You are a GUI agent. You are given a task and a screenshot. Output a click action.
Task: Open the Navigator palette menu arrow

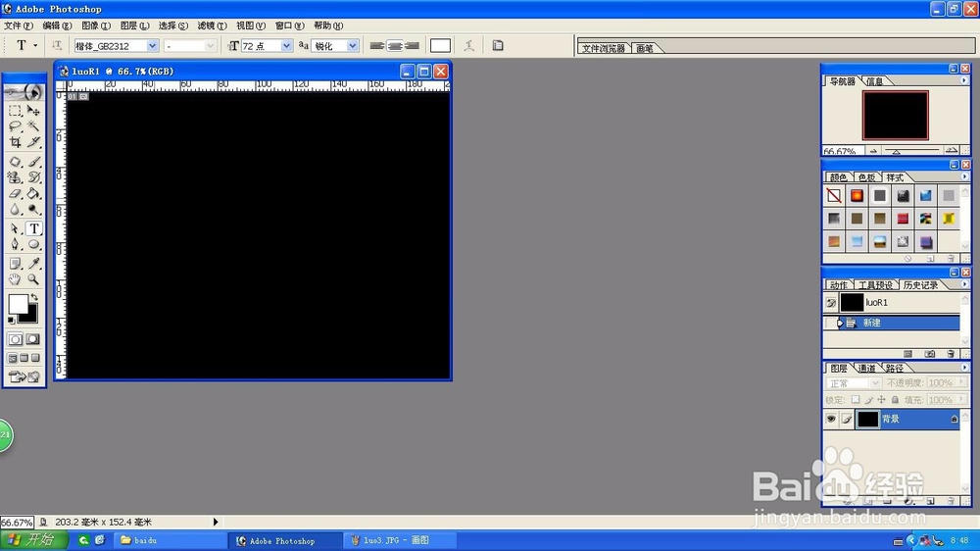tap(963, 80)
